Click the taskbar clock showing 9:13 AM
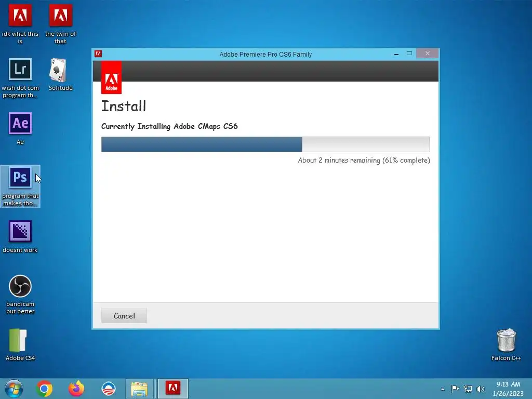This screenshot has width=532, height=399. 508,389
